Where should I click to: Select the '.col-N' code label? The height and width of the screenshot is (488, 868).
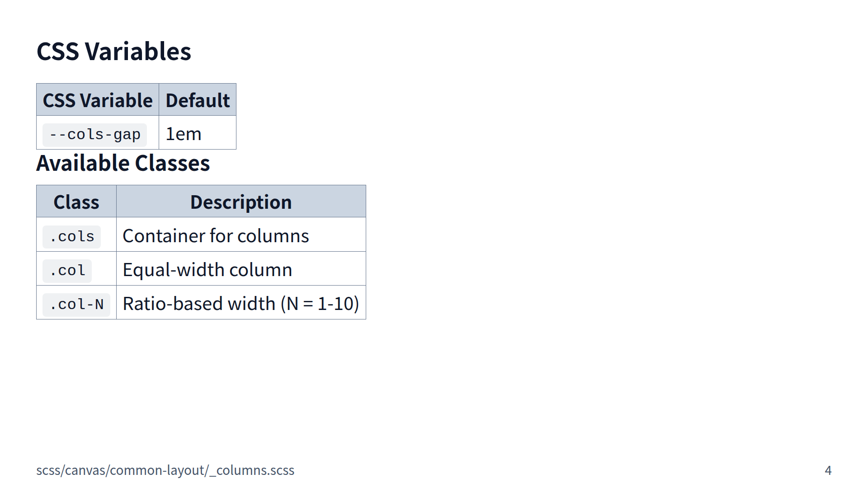pos(76,304)
